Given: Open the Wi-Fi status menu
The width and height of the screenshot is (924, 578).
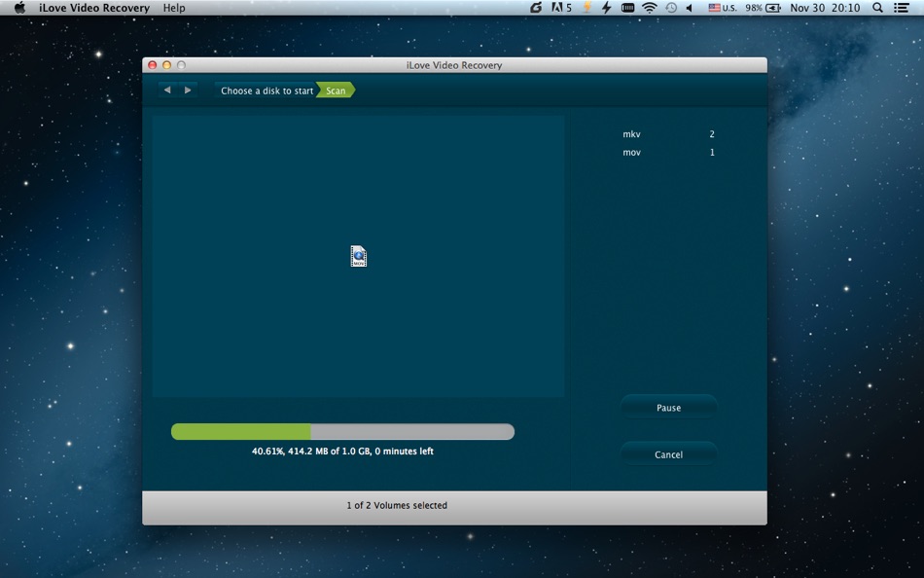Looking at the screenshot, I should 649,8.
